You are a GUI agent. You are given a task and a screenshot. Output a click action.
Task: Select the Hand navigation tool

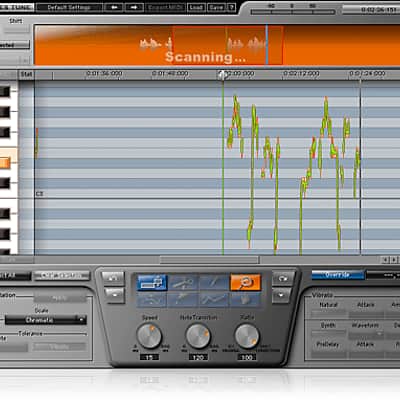[x=245, y=300]
